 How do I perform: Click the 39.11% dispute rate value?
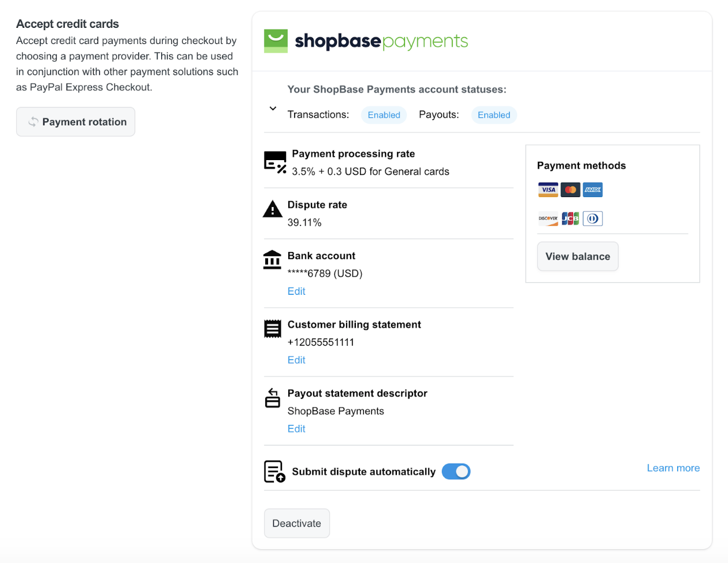click(x=304, y=223)
